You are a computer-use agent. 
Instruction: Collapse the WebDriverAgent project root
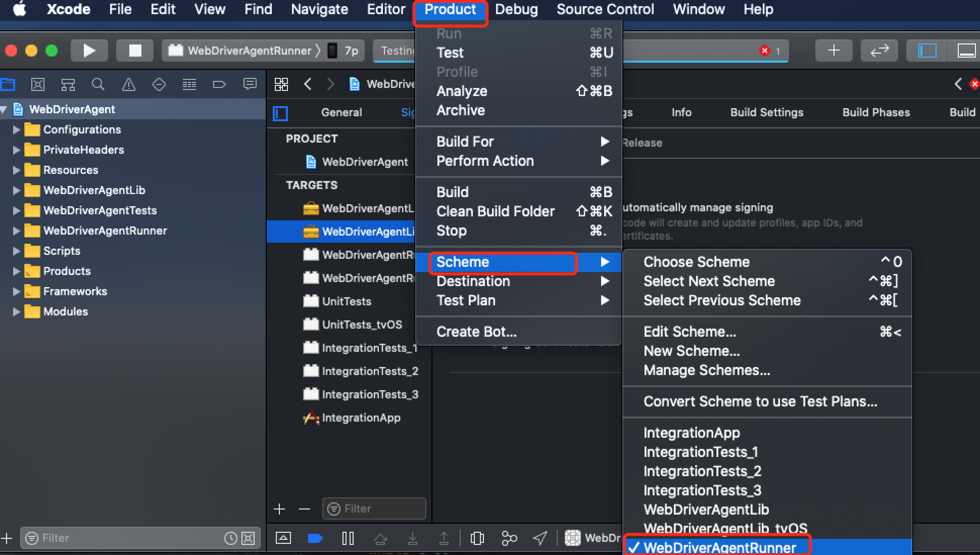click(5, 110)
